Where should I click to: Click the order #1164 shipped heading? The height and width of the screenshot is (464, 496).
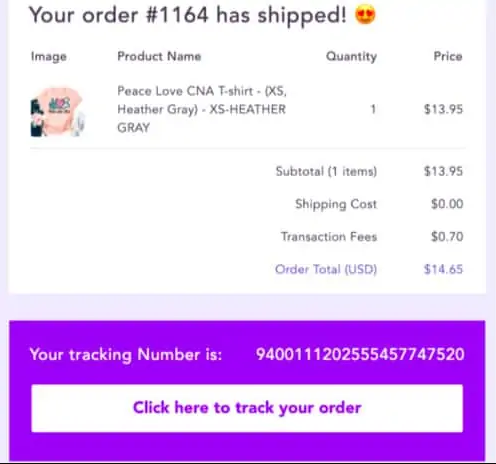click(187, 16)
